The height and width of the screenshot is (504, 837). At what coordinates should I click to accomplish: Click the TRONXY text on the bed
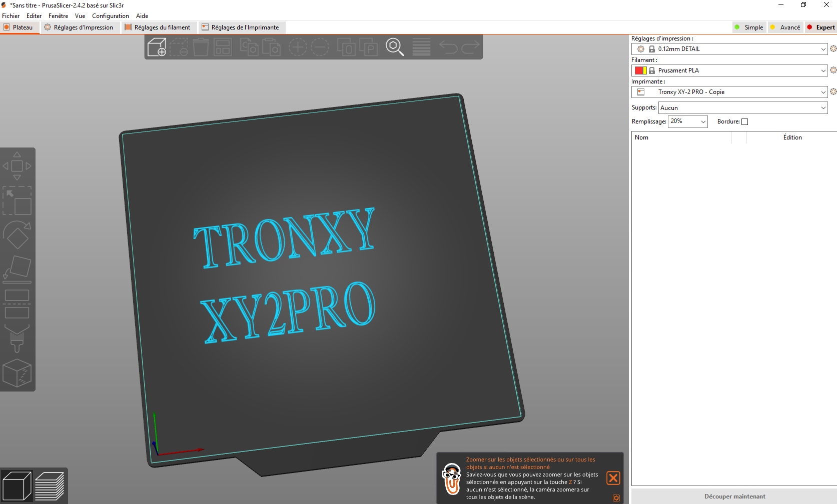point(284,238)
